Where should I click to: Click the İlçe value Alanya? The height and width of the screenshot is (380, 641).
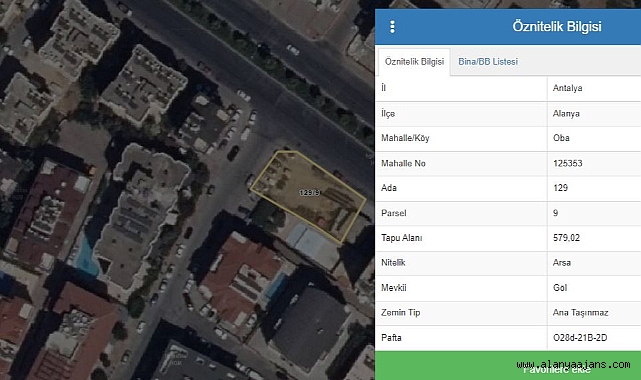click(566, 114)
